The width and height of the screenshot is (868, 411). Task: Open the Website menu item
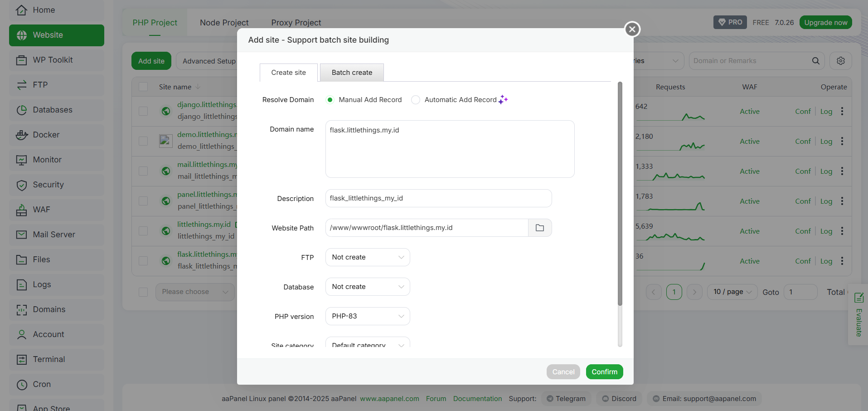coord(57,35)
